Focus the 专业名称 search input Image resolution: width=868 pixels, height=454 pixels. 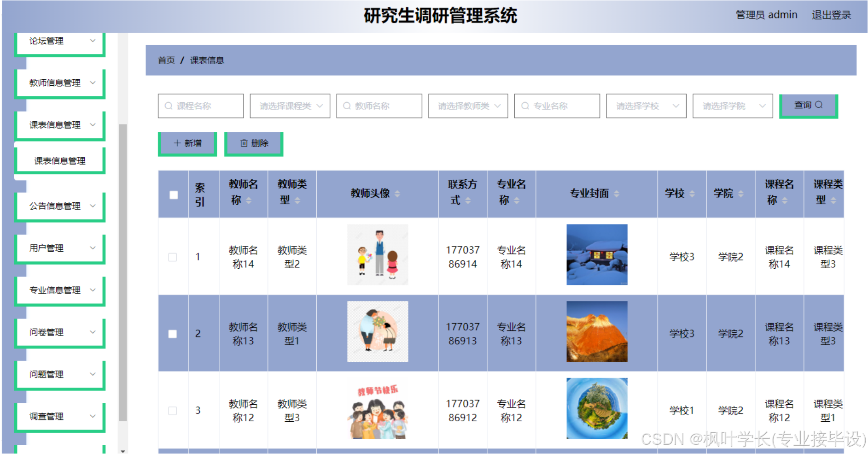[557, 106]
